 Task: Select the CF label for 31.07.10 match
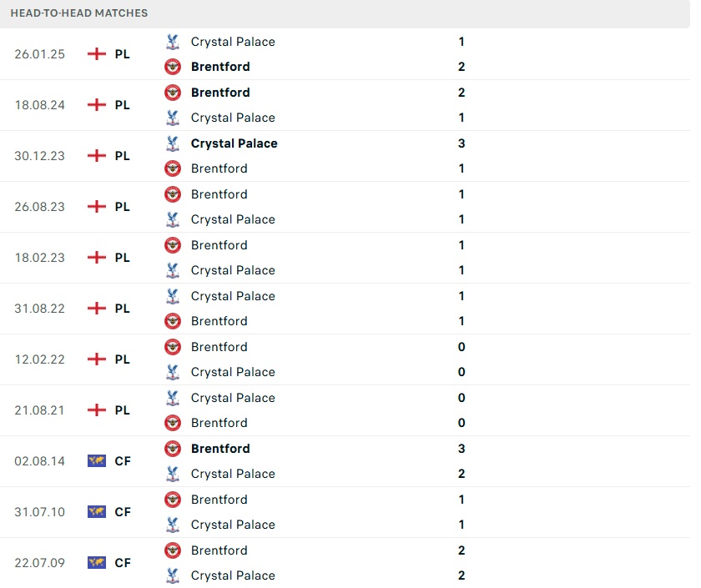123,512
